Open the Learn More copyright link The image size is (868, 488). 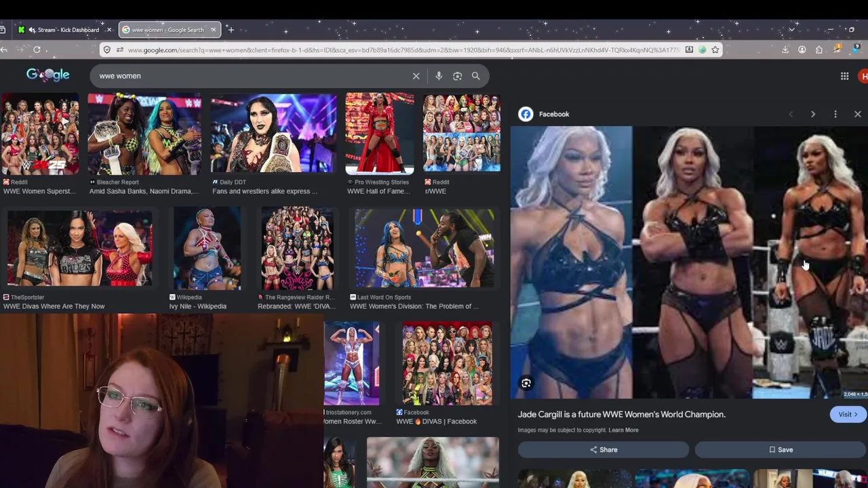pos(623,430)
